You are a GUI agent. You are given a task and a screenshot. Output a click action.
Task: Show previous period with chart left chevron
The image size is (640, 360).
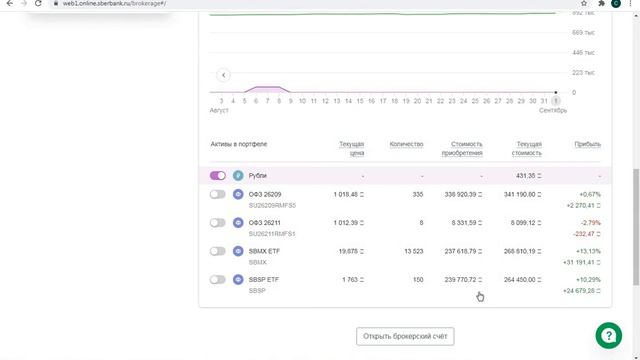[x=223, y=75]
